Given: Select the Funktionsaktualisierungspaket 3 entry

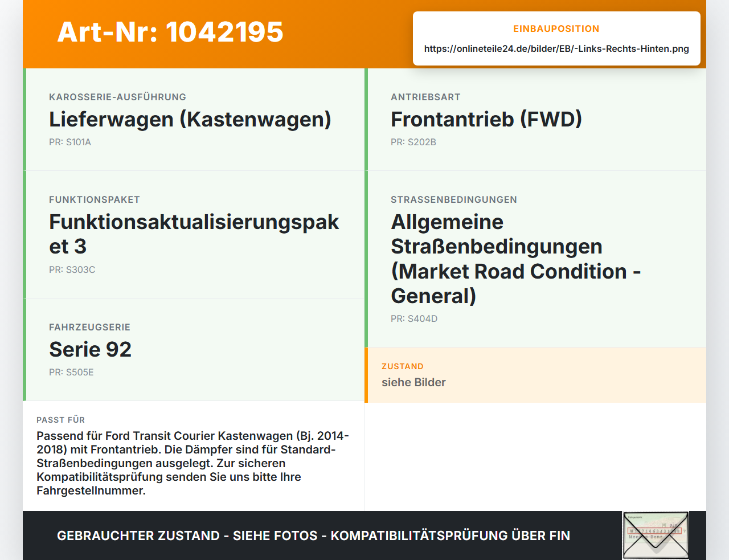Looking at the screenshot, I should pyautogui.click(x=194, y=235).
